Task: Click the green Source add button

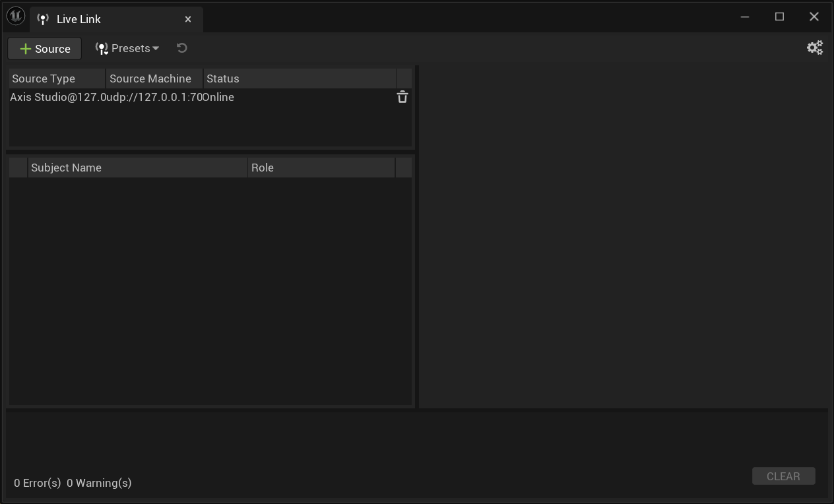Action: 45,49
